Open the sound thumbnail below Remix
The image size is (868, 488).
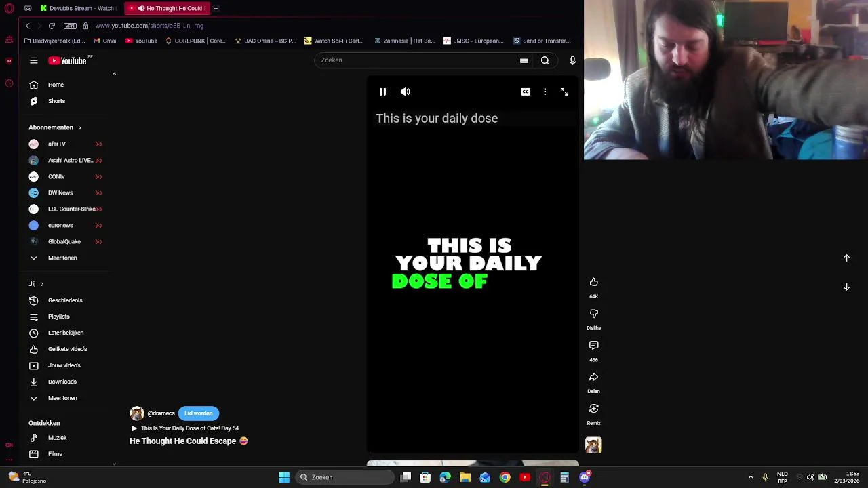[x=593, y=445]
